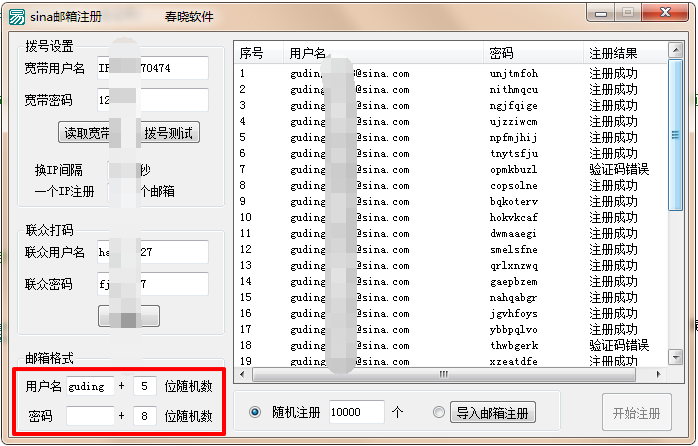Select the row with password qrlxnzwq
Image resolution: width=698 pixels, height=446 pixels.
tap(451, 266)
